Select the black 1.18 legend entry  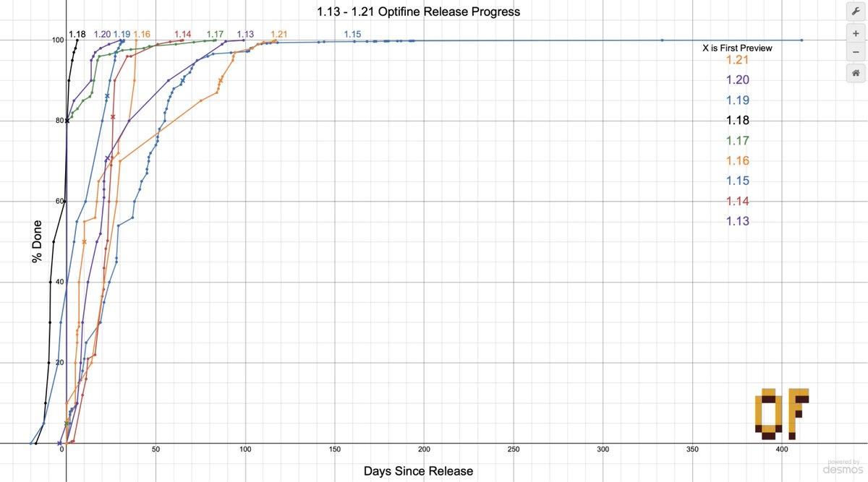pos(738,121)
